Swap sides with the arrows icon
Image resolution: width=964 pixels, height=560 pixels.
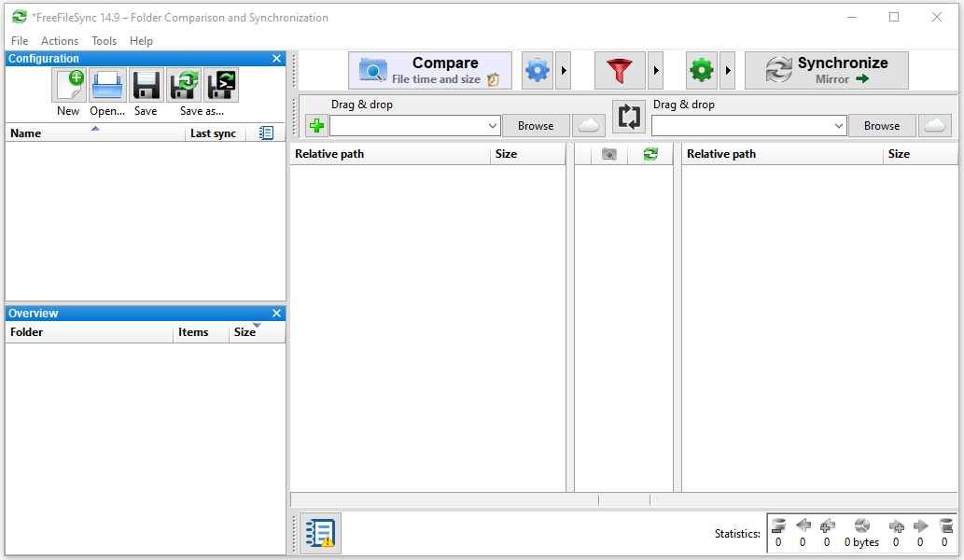pos(629,116)
